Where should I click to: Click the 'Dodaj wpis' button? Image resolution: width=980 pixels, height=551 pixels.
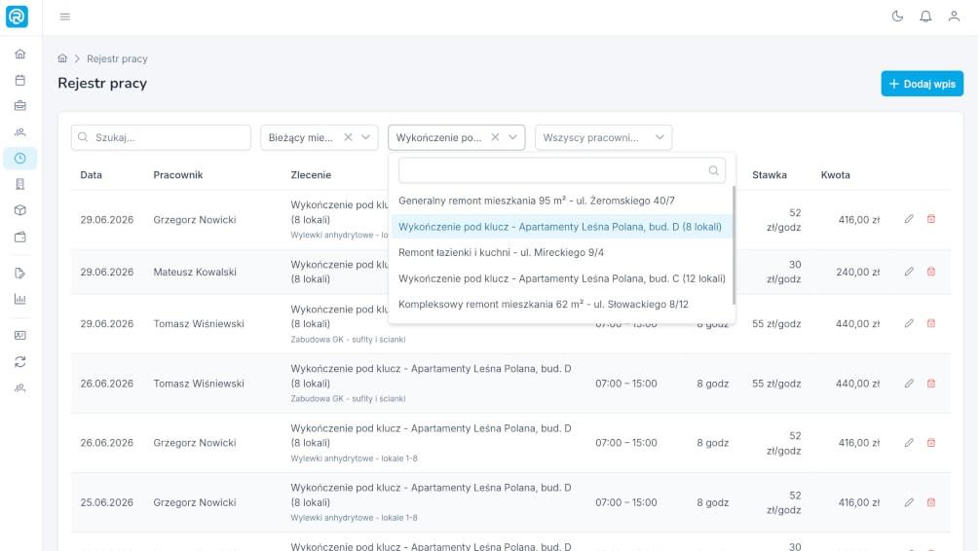922,84
